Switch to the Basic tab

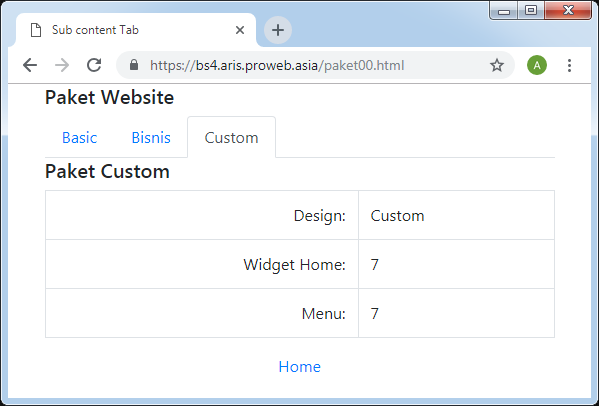(79, 137)
